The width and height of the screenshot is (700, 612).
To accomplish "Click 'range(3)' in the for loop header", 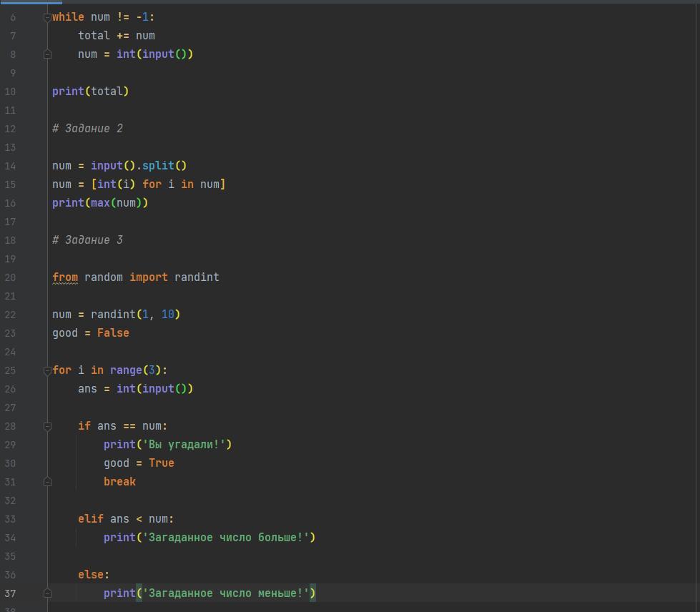I will click(135, 370).
